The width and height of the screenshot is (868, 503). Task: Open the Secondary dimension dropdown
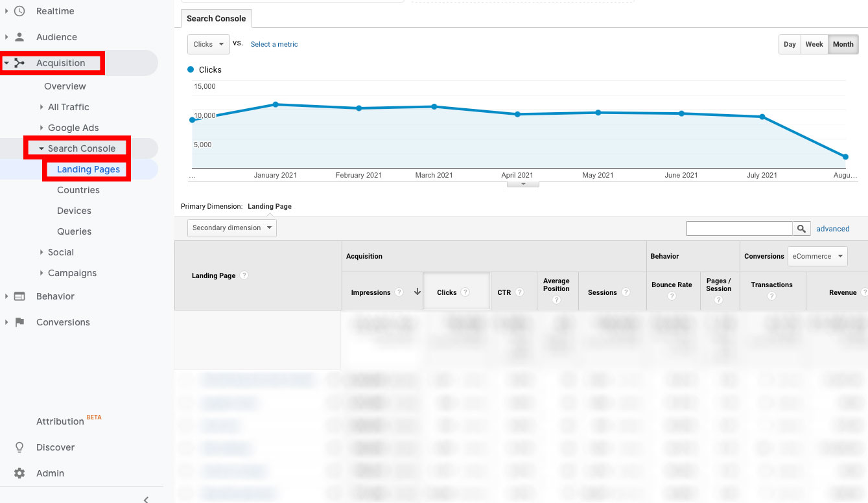(231, 228)
